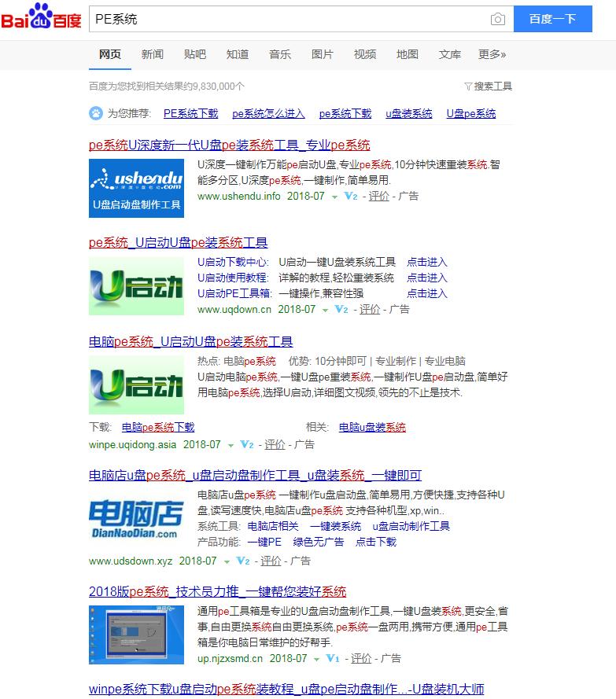
Task: Open the 更多» menu
Action: click(492, 54)
